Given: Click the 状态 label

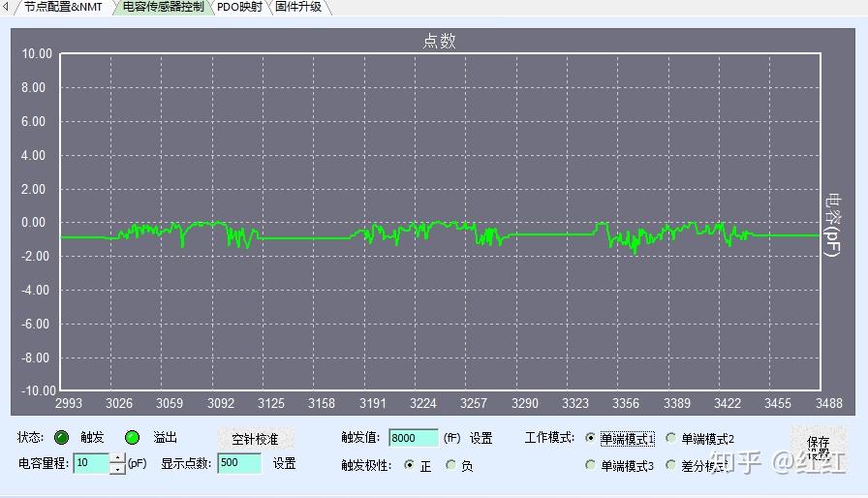Looking at the screenshot, I should click(x=30, y=437).
